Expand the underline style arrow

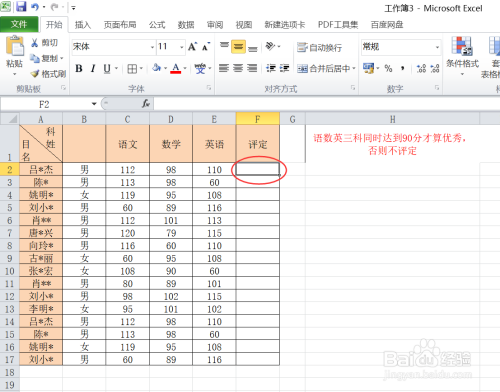116,69
